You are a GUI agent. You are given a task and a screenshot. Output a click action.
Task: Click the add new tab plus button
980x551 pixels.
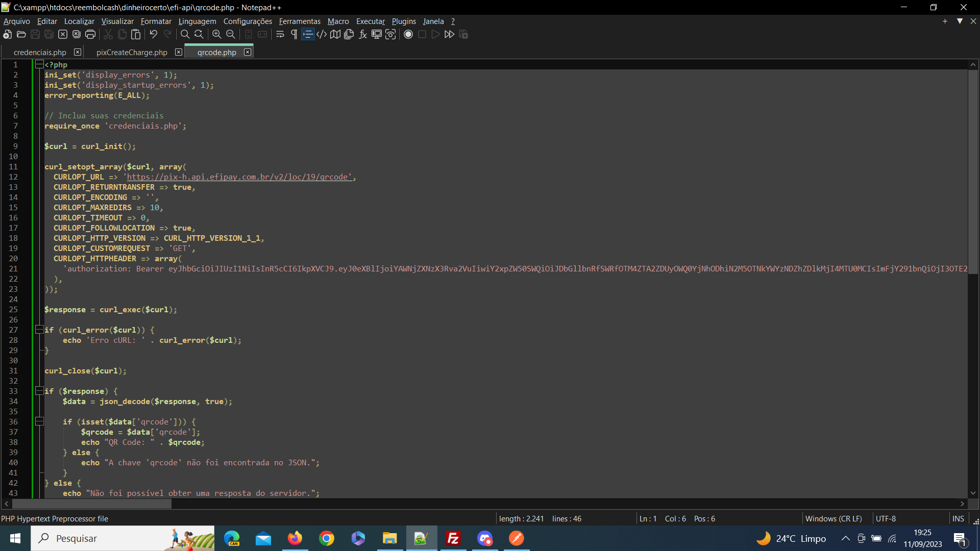945,21
